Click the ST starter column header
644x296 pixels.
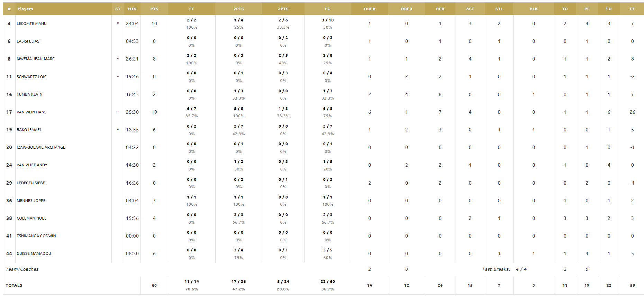[118, 9]
